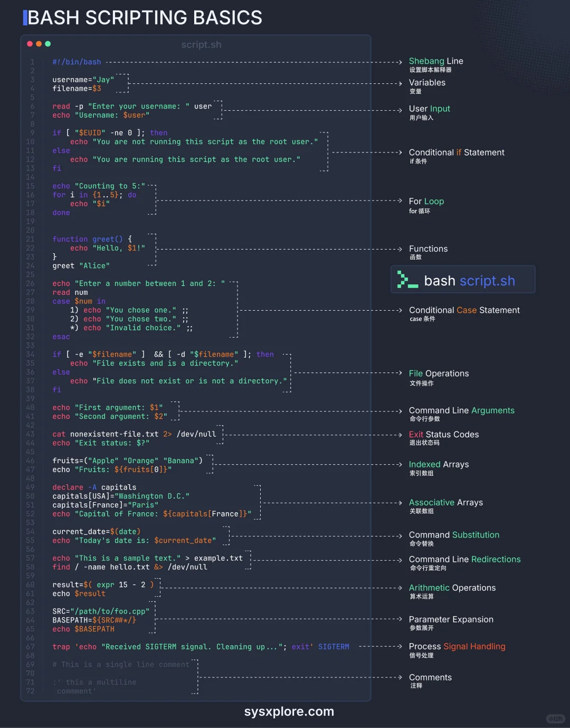This screenshot has height=728, width=570.
Task: Expand the Conditional Case Statement section
Action: (464, 310)
